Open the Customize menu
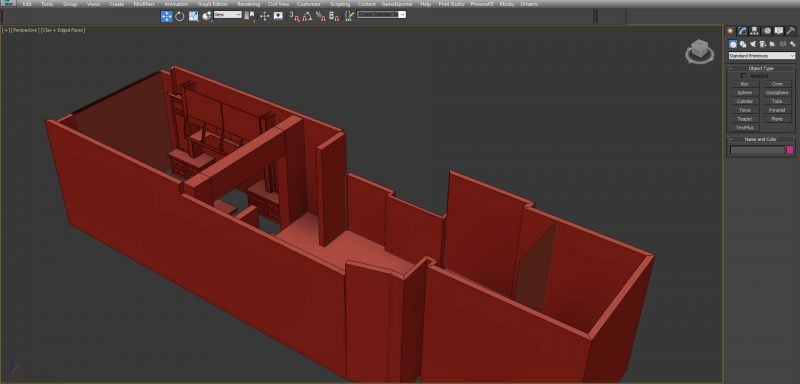This screenshot has height=384, width=800. (309, 4)
